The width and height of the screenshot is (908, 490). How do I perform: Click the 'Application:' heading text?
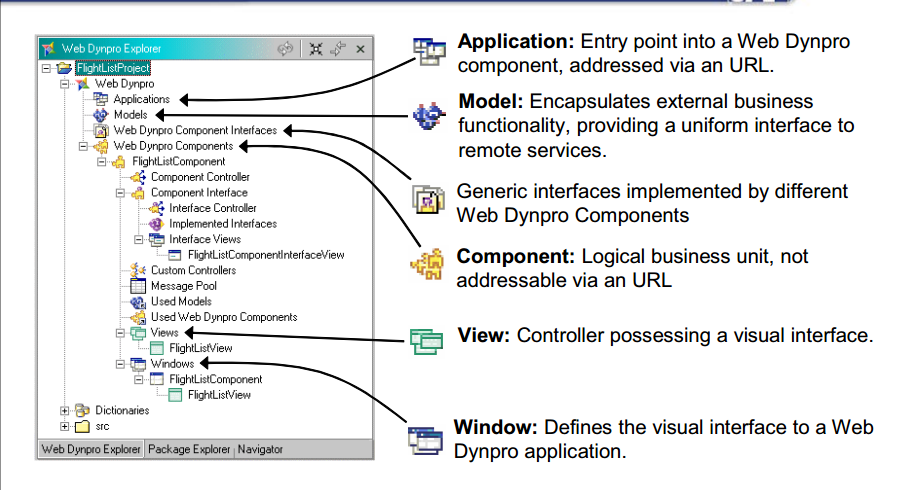tap(515, 42)
